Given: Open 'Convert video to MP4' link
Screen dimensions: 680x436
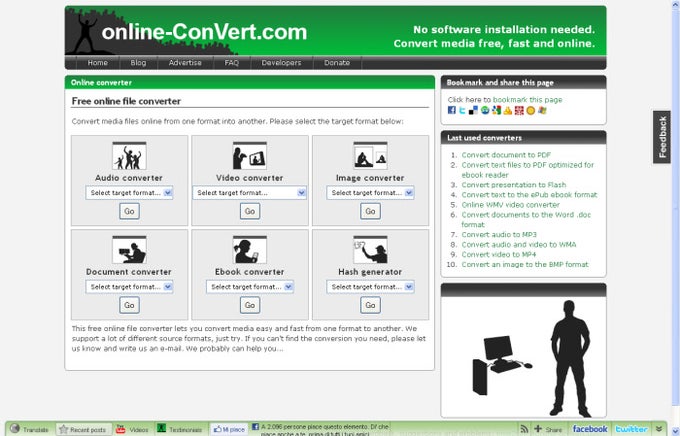Looking at the screenshot, I should tap(499, 255).
